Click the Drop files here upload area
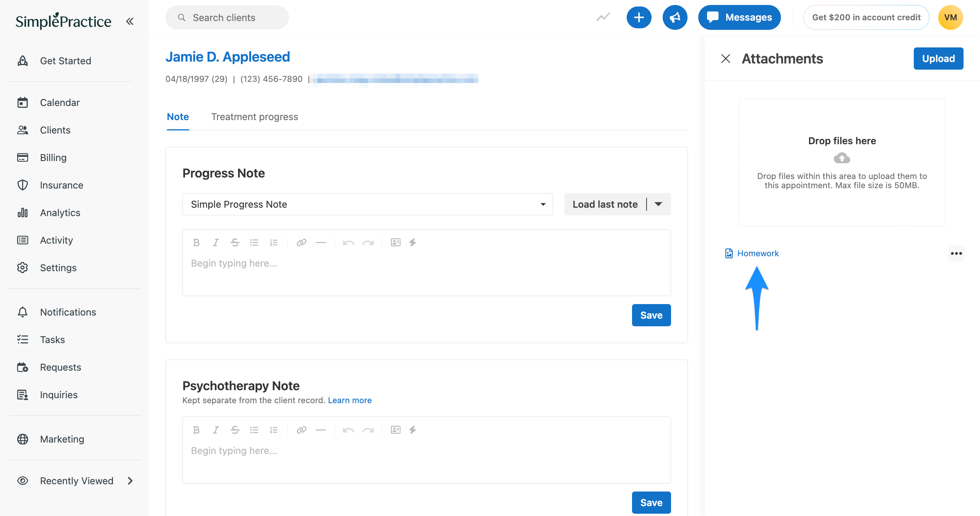 point(842,162)
